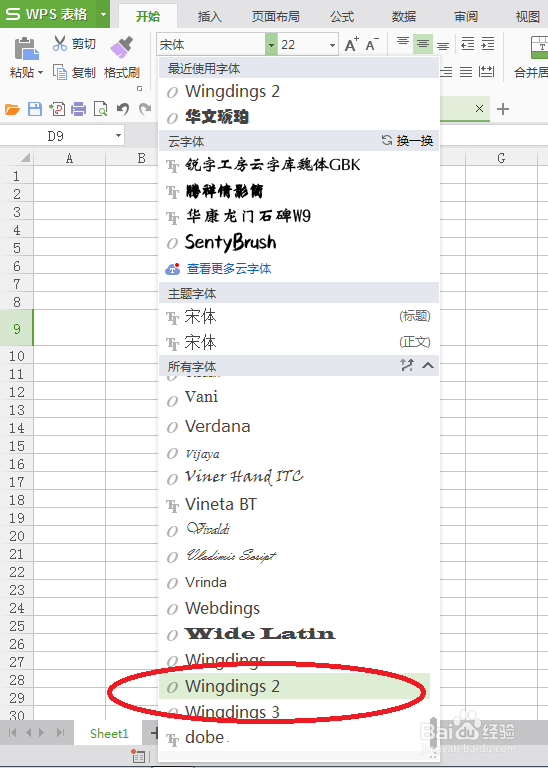This screenshot has height=768, width=548.
Task: Open 查看更多云字体 link
Action: (229, 268)
